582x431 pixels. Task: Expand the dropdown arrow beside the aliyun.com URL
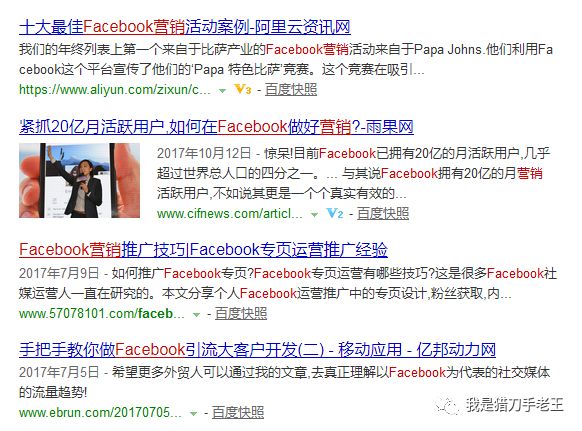222,90
